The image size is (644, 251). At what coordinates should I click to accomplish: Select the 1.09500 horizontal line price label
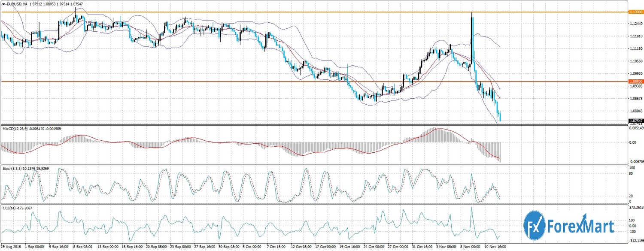[635, 81]
